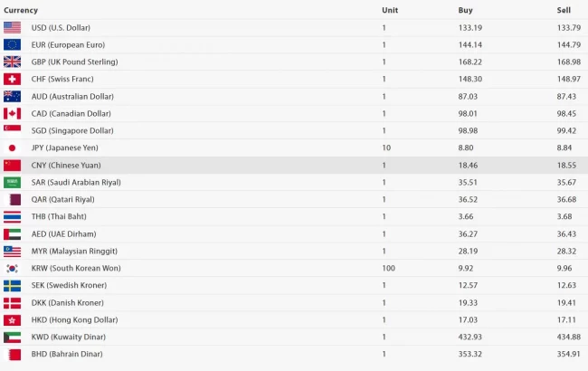Click the BHD buy rate 353.32
Image resolution: width=588 pixels, height=371 pixels.
(x=471, y=354)
